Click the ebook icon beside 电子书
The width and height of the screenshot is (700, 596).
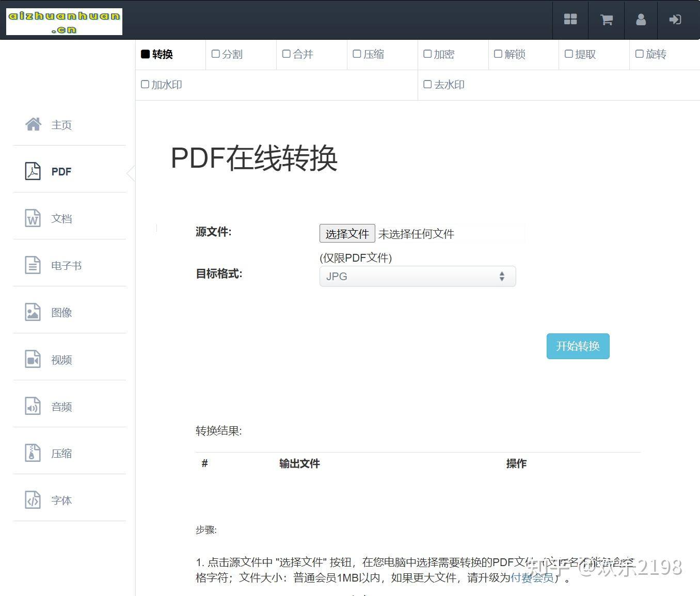pyautogui.click(x=33, y=265)
